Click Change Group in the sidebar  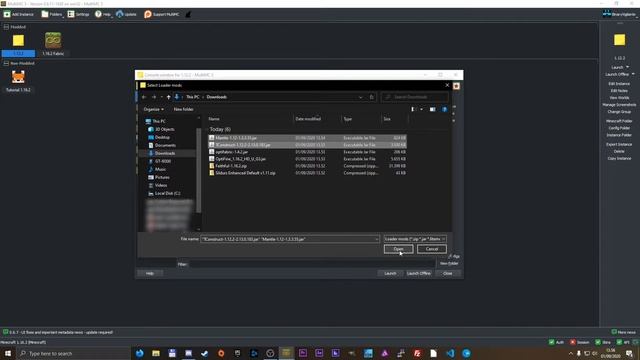click(619, 111)
